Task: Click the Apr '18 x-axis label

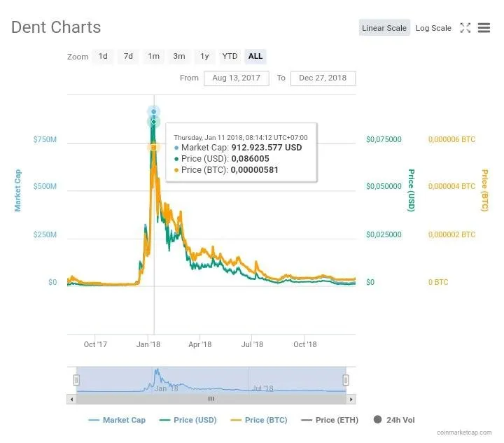Action: pos(200,344)
